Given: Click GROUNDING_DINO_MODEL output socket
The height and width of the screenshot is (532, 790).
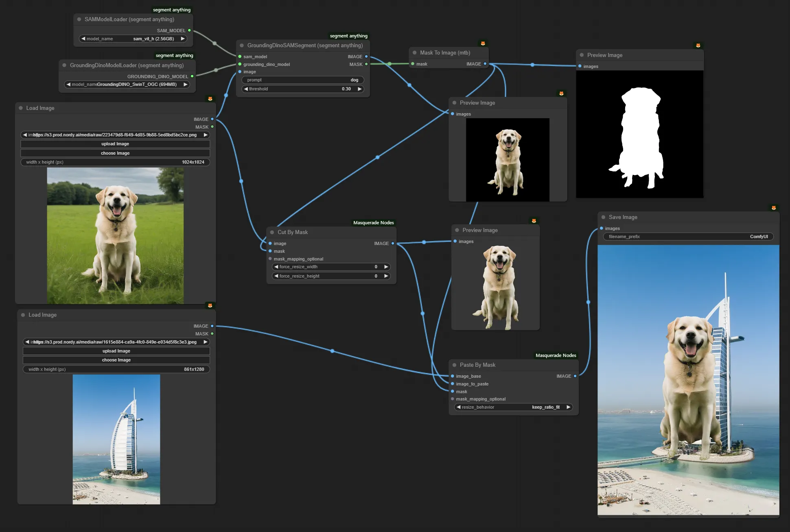Looking at the screenshot, I should click(x=192, y=76).
